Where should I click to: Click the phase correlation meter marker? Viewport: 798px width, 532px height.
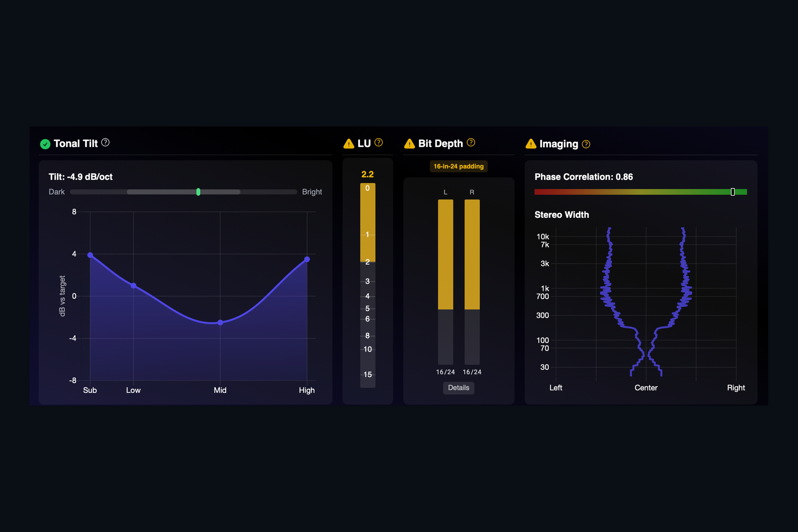coord(733,192)
